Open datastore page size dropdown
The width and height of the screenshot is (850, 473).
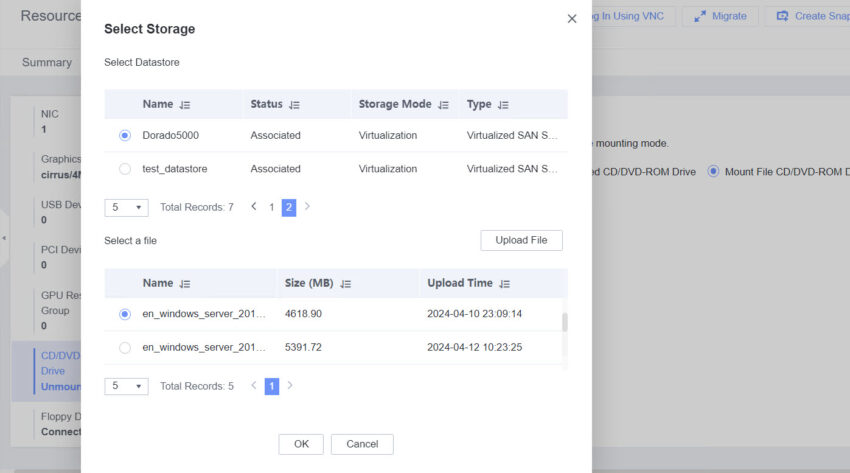126,208
